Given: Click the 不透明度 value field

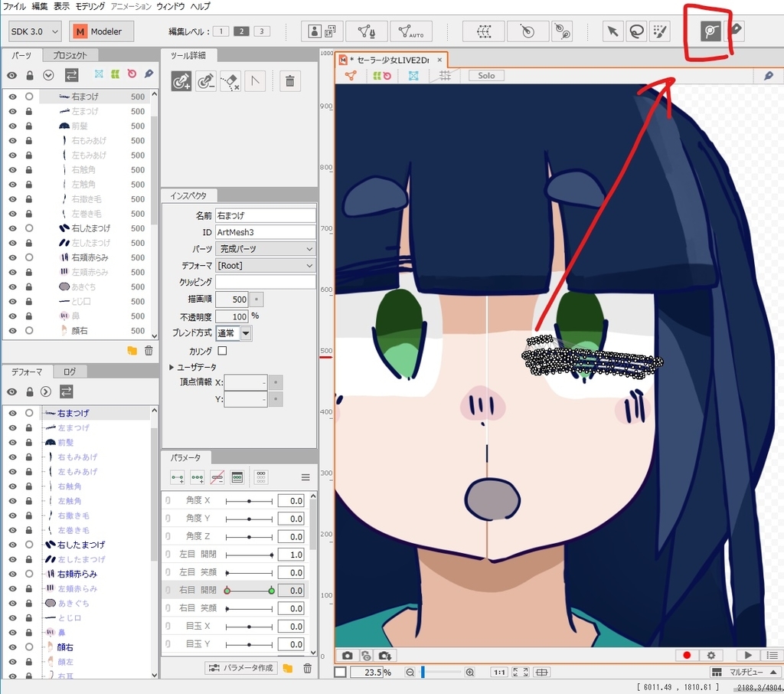Looking at the screenshot, I should [232, 316].
